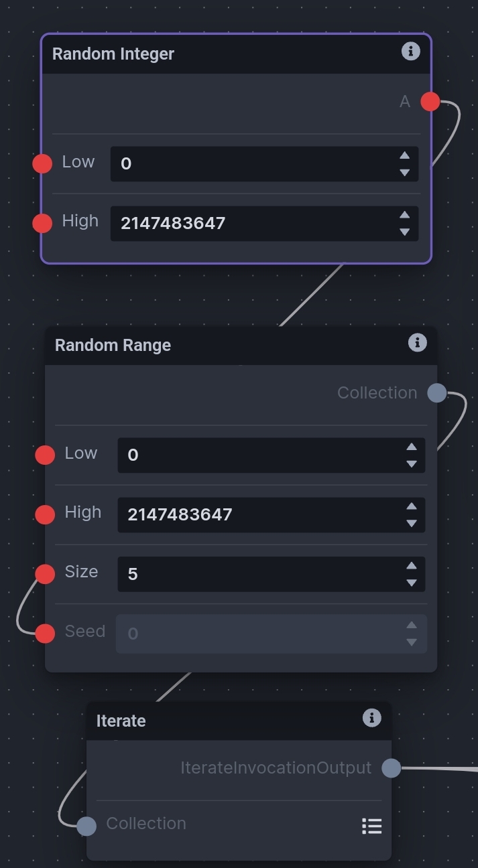This screenshot has height=868, width=478.
Task: Increment the Size value on Random Range
Action: (411, 565)
